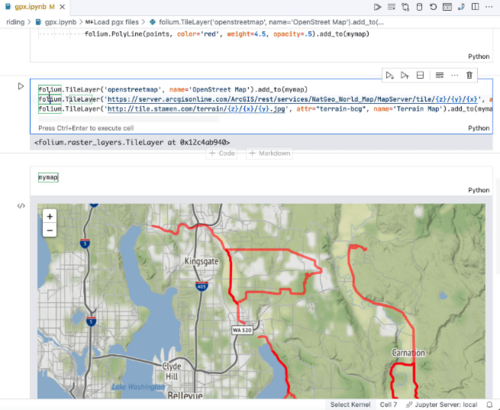Add a new Markdown cell
Image resolution: width=500 pixels, height=410 pixels.
(x=270, y=153)
